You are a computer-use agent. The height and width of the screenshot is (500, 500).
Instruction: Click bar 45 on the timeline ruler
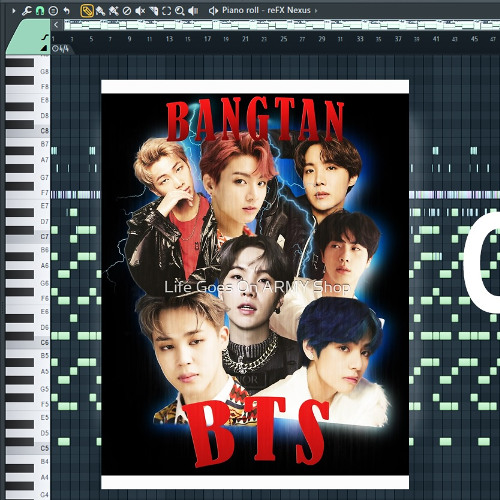coord(474,39)
